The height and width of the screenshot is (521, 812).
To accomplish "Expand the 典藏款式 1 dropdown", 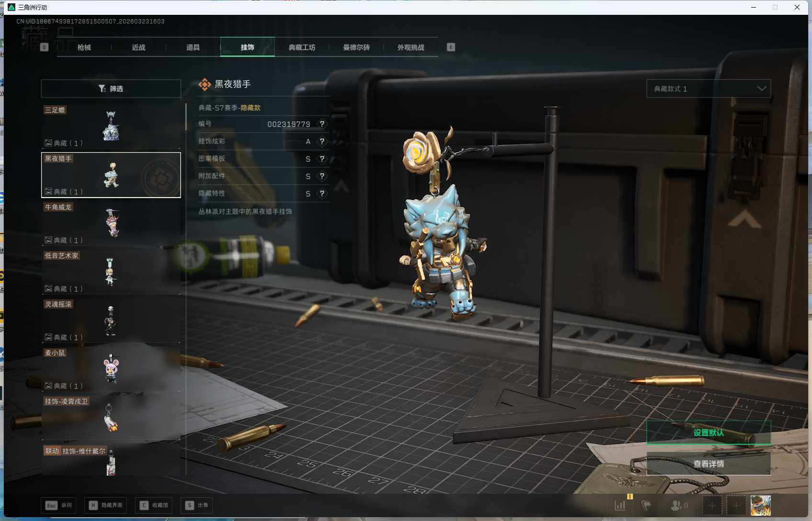I will point(709,89).
